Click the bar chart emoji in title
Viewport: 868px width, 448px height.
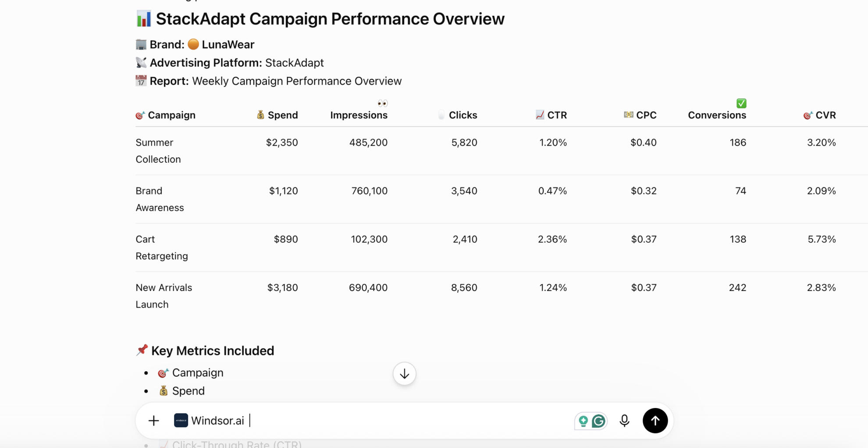click(x=144, y=19)
